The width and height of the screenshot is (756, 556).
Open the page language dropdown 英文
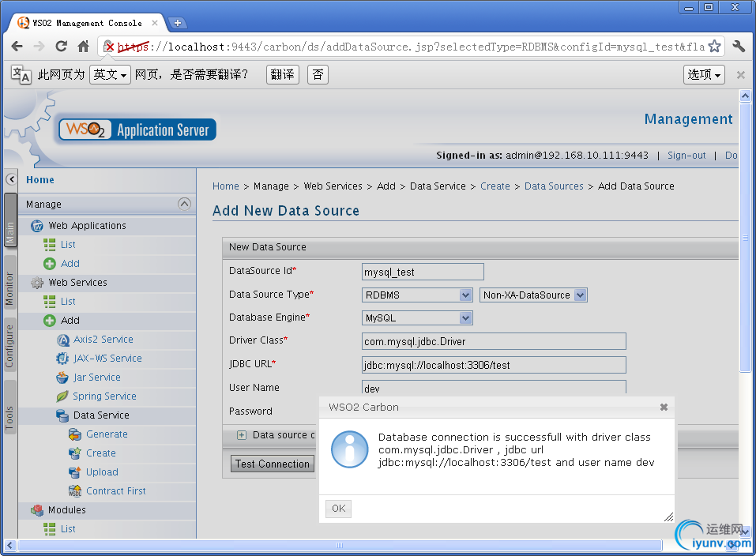click(110, 74)
